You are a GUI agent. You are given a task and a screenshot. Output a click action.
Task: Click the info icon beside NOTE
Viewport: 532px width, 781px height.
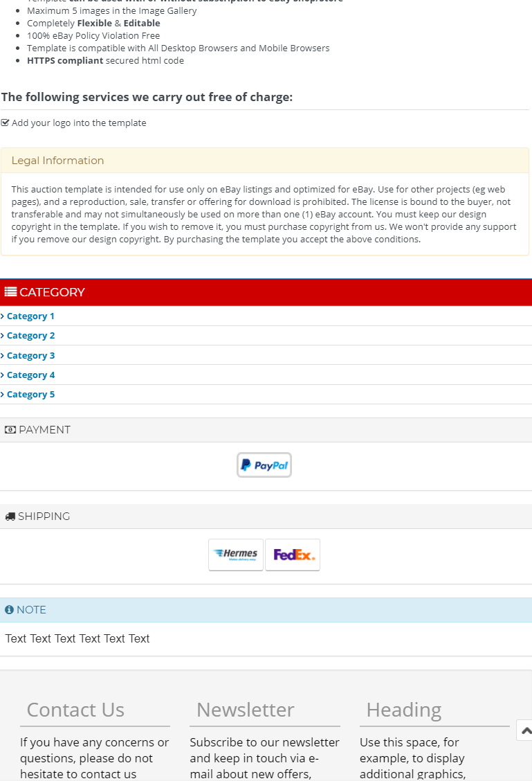(x=10, y=610)
